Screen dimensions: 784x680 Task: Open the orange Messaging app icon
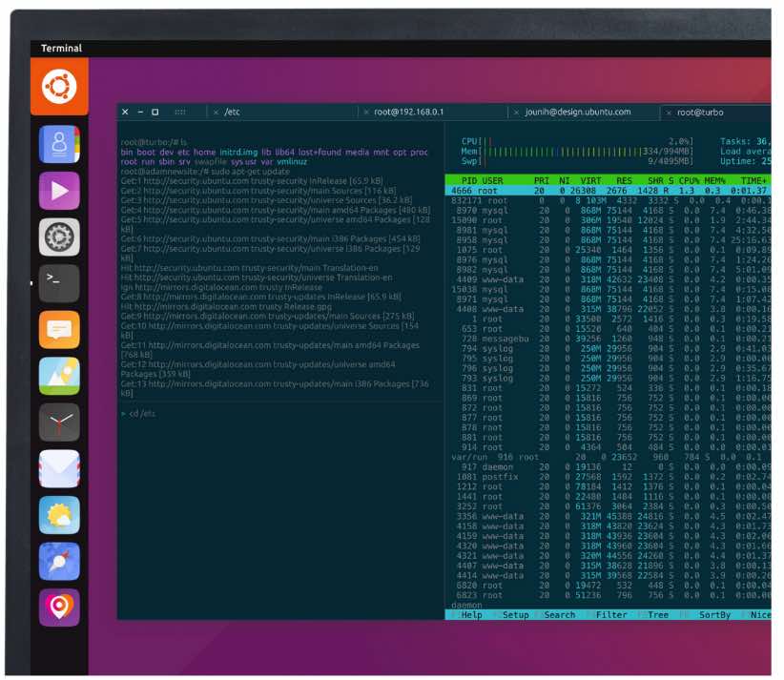coord(59,329)
